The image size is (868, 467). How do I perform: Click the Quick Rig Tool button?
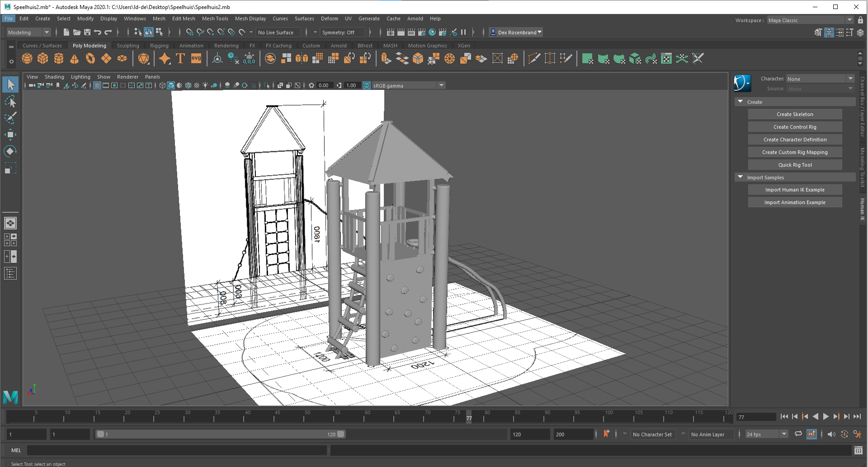(x=794, y=165)
